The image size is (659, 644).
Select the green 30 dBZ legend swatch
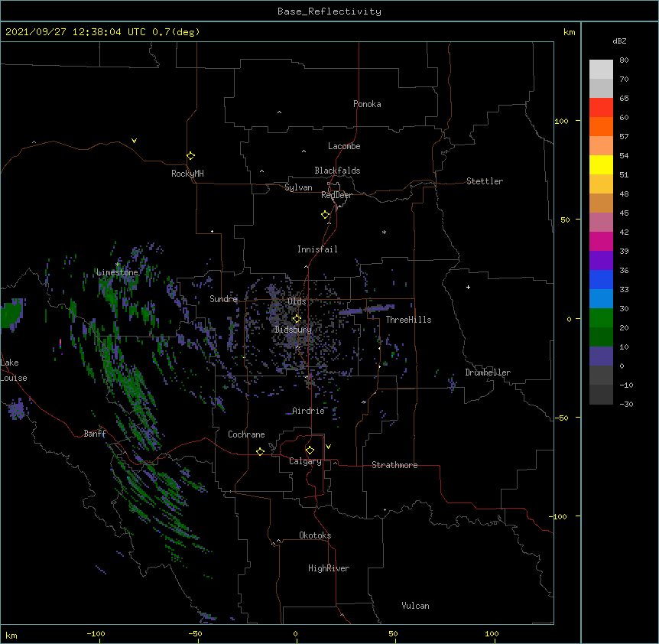pos(601,318)
